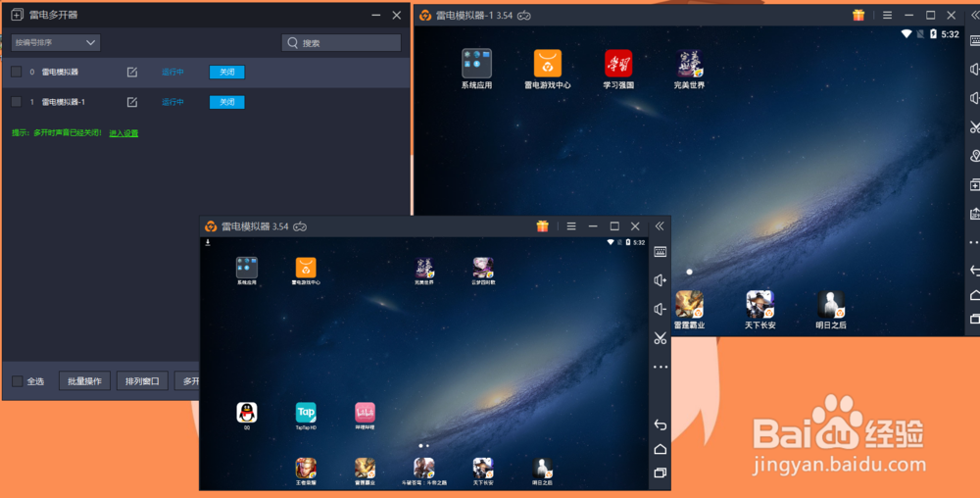
Task: Open 完美世界 in the front 雷电模拟器 3.54 window
Action: (x=424, y=268)
